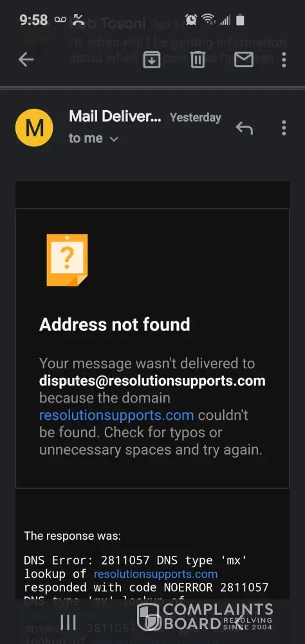Tap the question mark note icon
The width and height of the screenshot is (305, 644).
(x=67, y=260)
